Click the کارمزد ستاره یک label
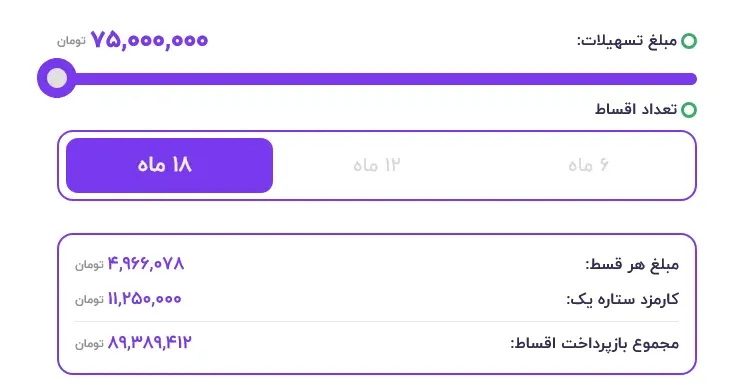 pos(623,299)
